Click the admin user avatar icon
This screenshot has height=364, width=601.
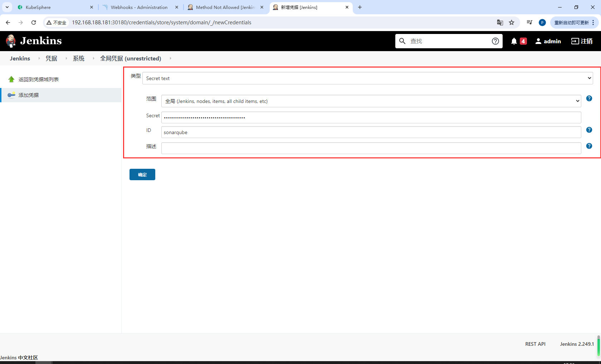click(x=538, y=41)
